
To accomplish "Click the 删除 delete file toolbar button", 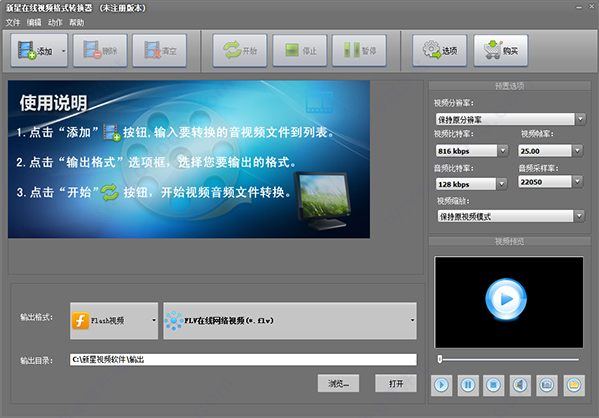I will pos(100,50).
